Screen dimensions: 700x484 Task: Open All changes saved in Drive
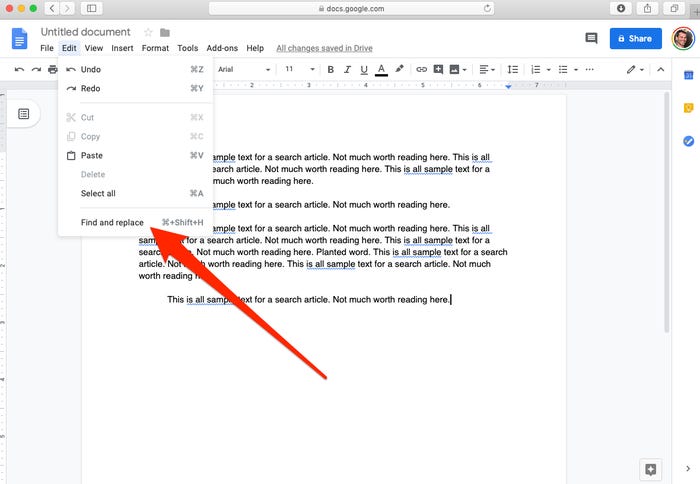pos(324,48)
